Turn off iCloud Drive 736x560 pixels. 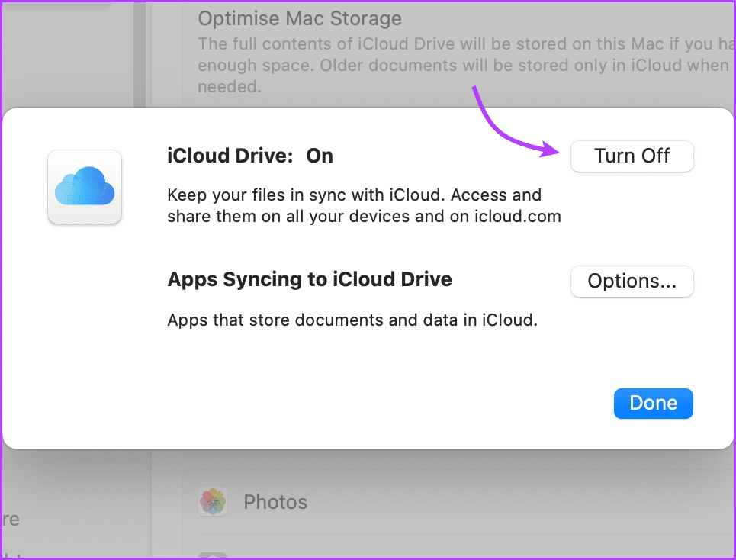[632, 156]
